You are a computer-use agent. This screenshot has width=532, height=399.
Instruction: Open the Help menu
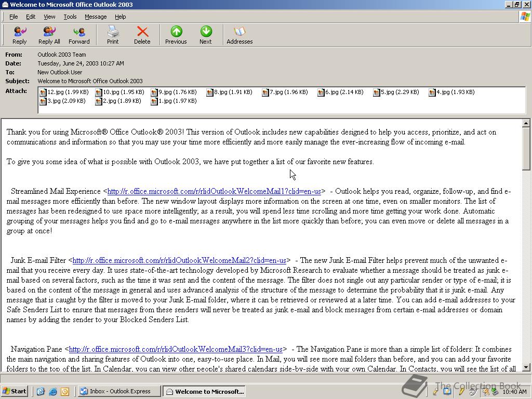click(120, 17)
